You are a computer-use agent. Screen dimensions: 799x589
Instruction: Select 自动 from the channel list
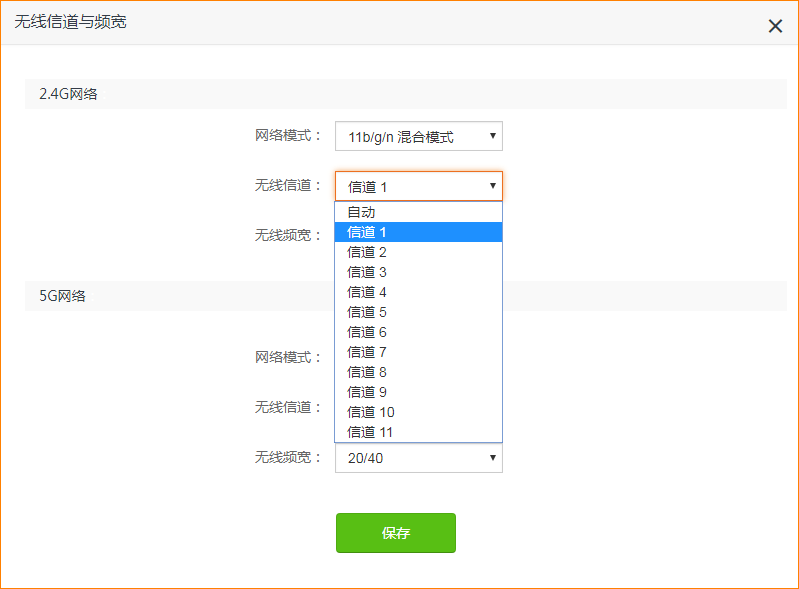[x=418, y=212]
